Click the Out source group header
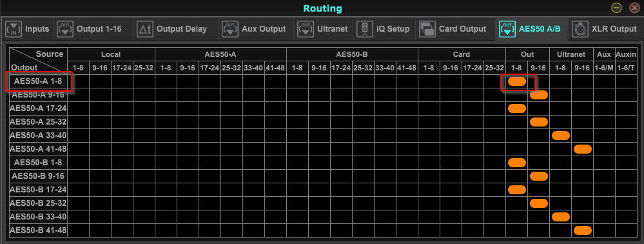The width and height of the screenshot is (644, 244). [x=527, y=54]
